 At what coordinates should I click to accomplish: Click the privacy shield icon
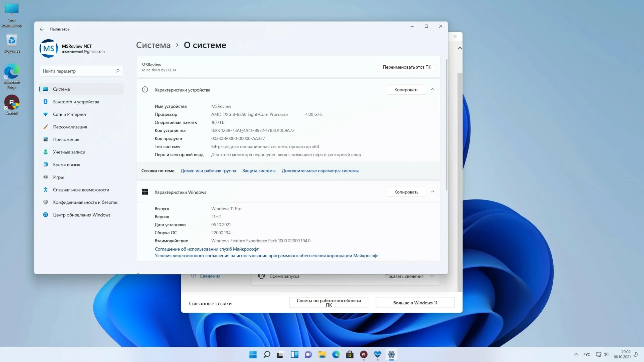[46, 202]
